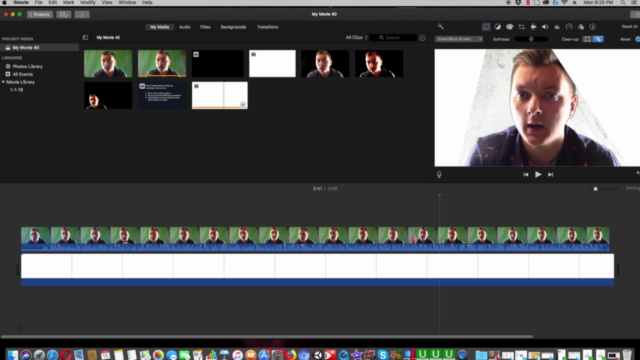Open Finder from the dock
This screenshot has width=640, height=360.
coord(13,355)
